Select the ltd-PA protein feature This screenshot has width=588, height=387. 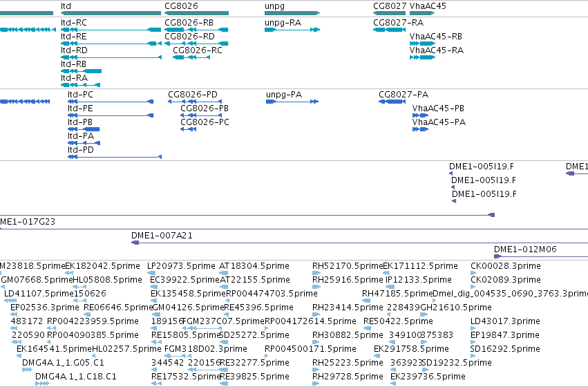pyautogui.click(x=84, y=143)
